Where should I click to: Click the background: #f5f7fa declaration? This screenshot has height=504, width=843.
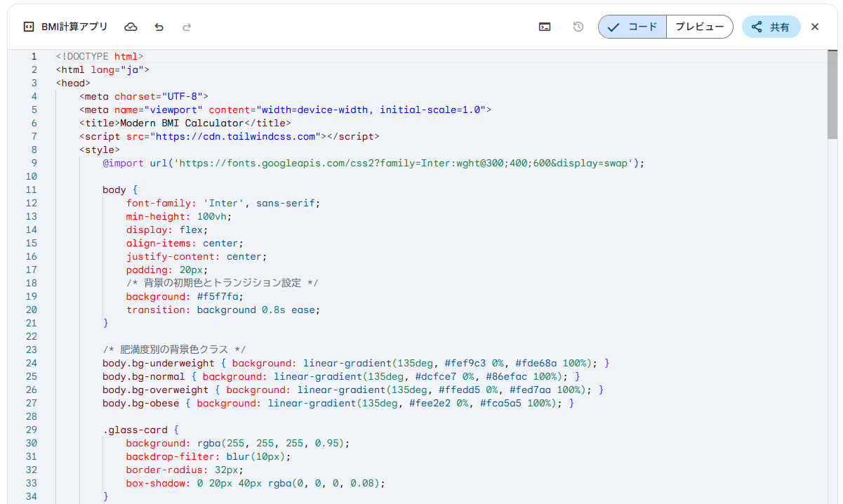click(x=185, y=296)
